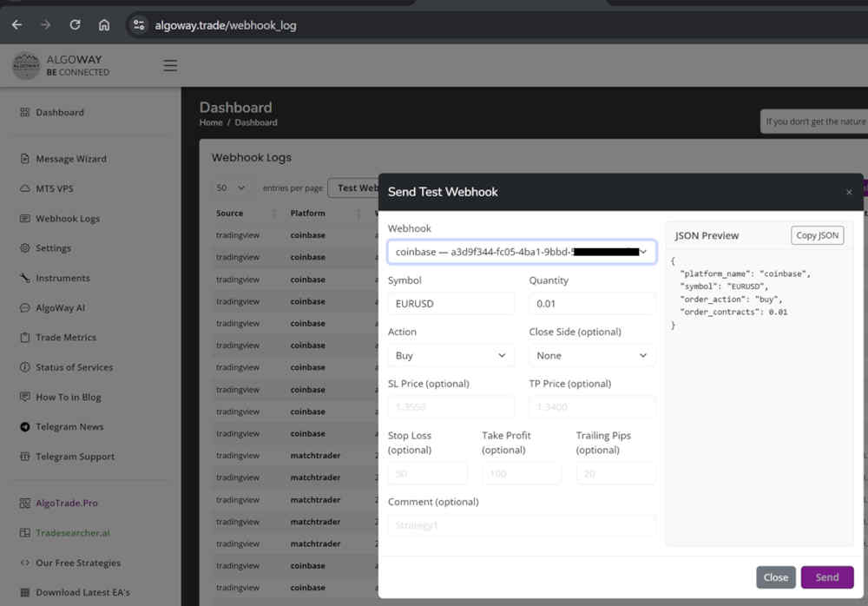Open the sidebar hamburger menu

tap(170, 65)
